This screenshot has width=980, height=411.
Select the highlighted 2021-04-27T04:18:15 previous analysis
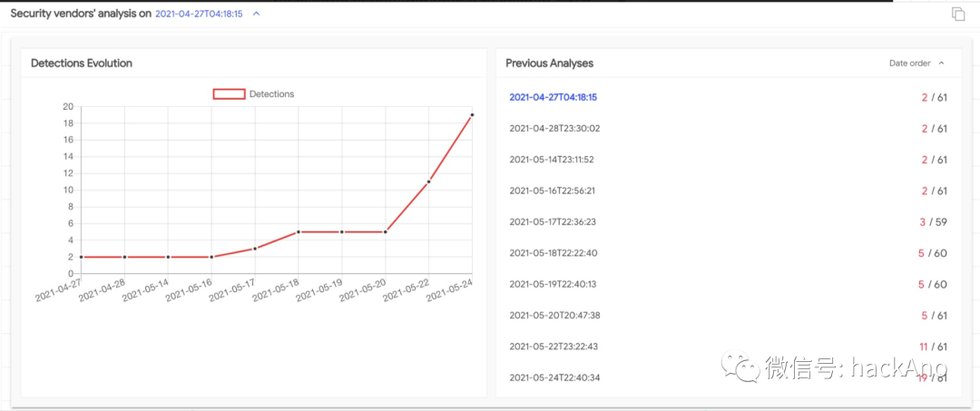coord(559,97)
